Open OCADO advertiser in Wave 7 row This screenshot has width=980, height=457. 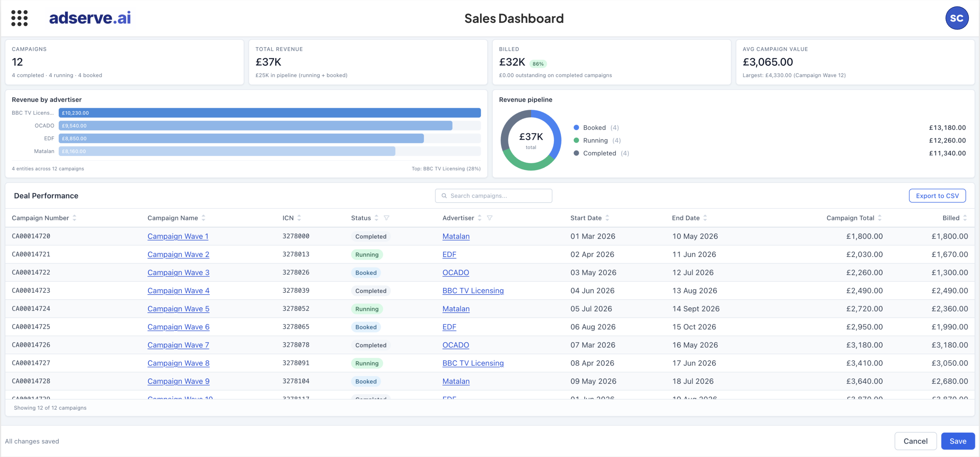[x=455, y=345]
